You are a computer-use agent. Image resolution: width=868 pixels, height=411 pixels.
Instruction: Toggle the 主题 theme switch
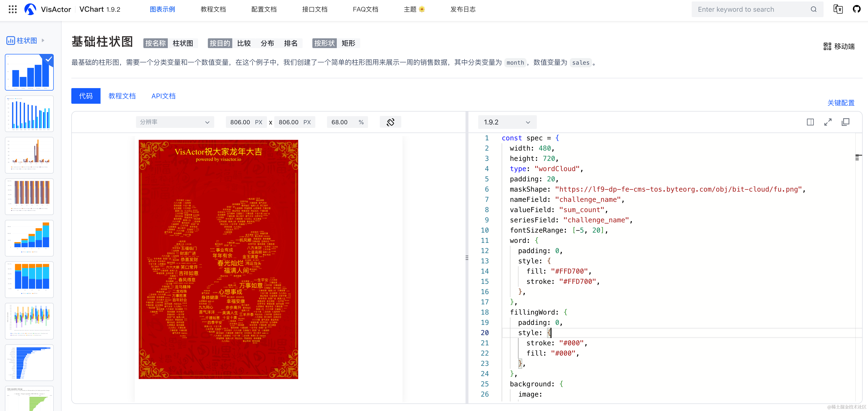click(x=414, y=9)
